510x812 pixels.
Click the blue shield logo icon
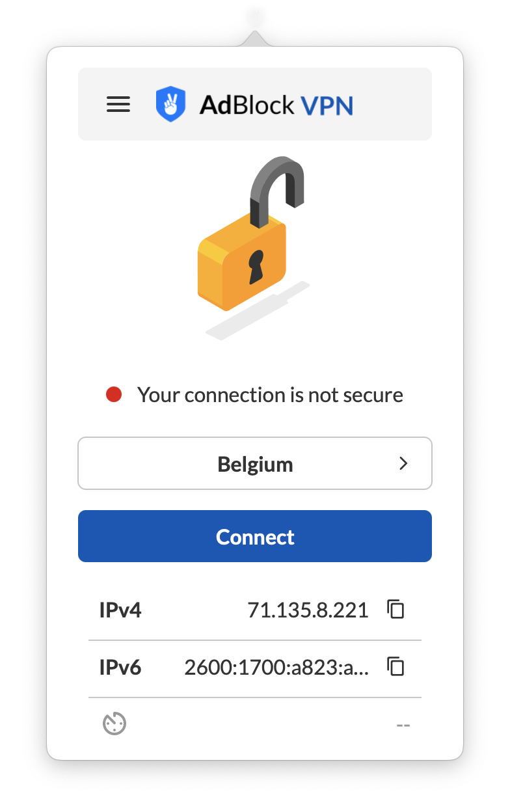(x=170, y=104)
